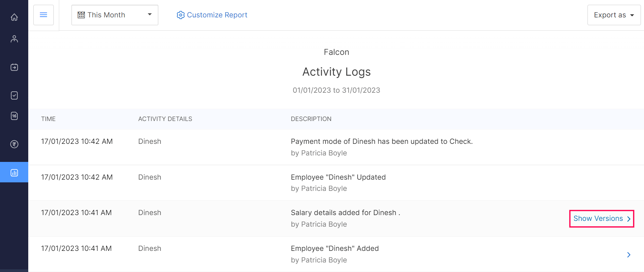Click the ACTIVITY DETAILS column header
The image size is (644, 272).
pyautogui.click(x=165, y=119)
